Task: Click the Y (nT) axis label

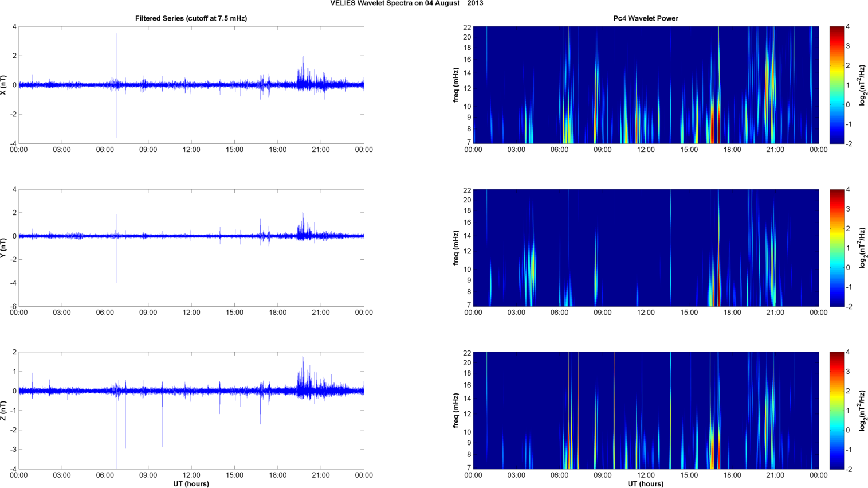Action: point(4,248)
